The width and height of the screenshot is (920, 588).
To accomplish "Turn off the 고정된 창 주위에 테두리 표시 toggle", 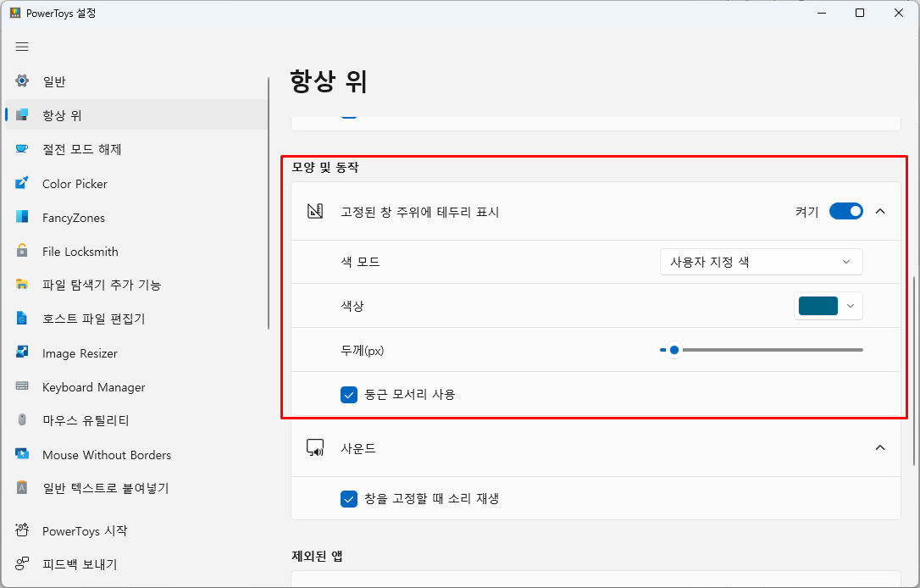I will [846, 211].
